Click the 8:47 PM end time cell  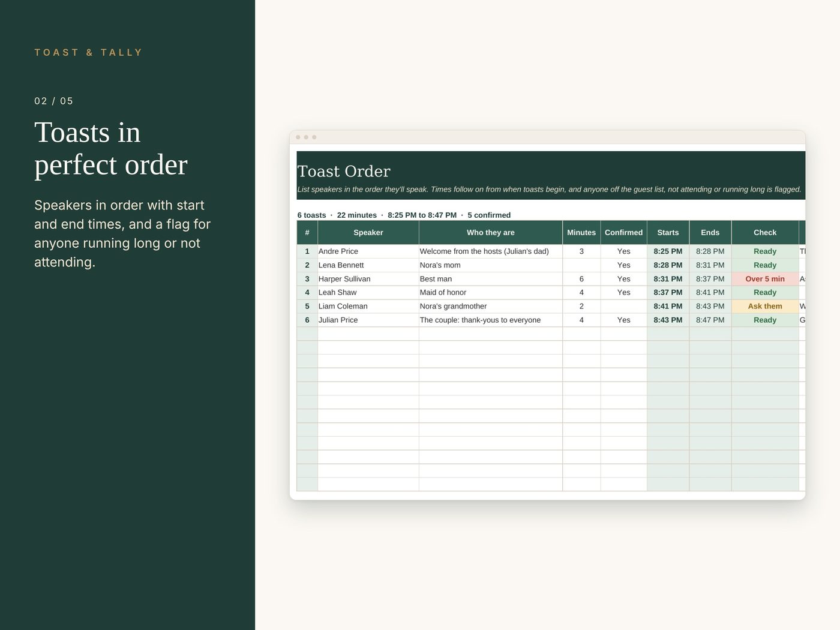(710, 320)
